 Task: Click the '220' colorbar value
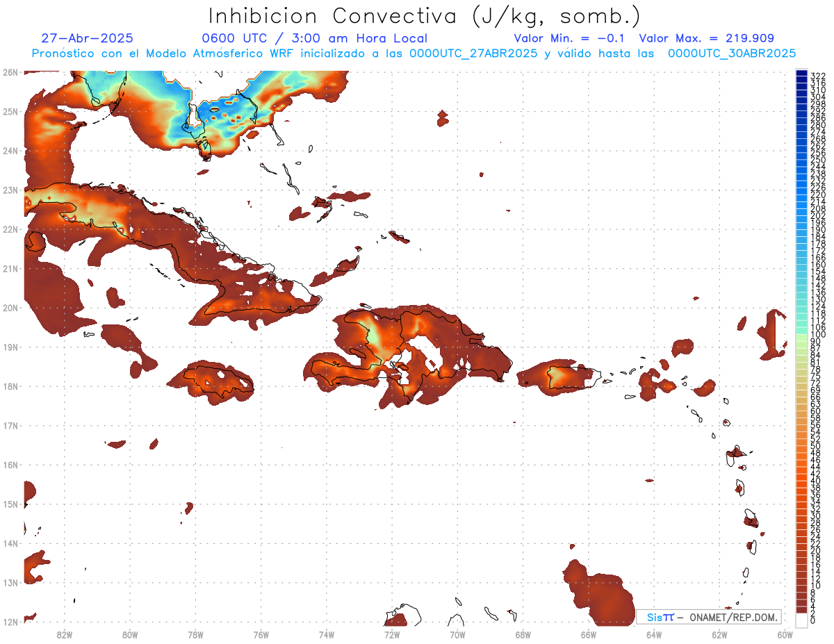(817, 195)
